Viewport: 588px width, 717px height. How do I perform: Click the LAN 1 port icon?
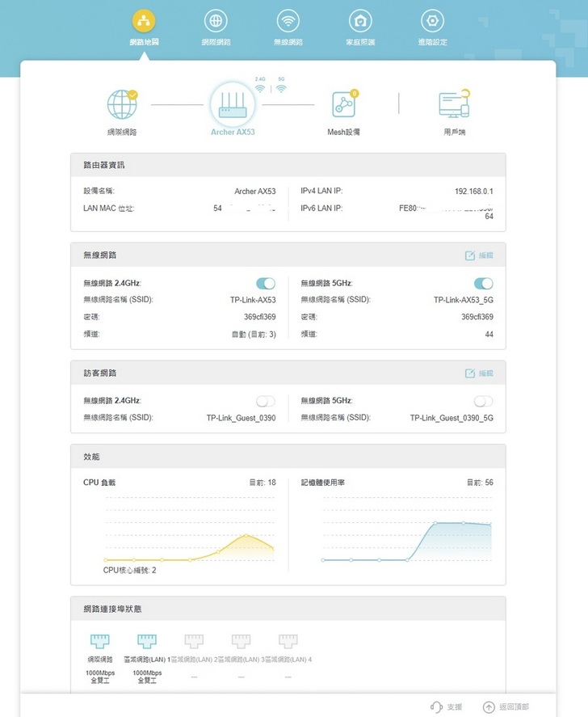(147, 641)
